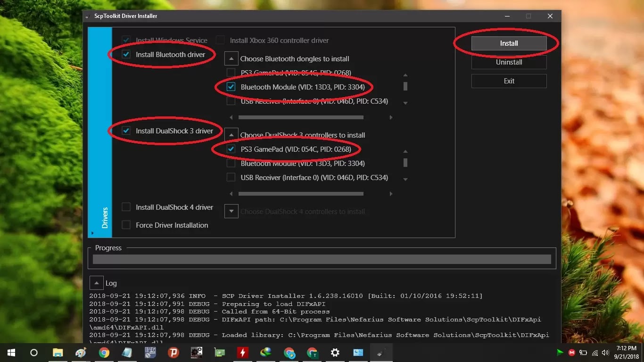Collapse the Choose DualShock 3 controllers expander

click(x=231, y=135)
